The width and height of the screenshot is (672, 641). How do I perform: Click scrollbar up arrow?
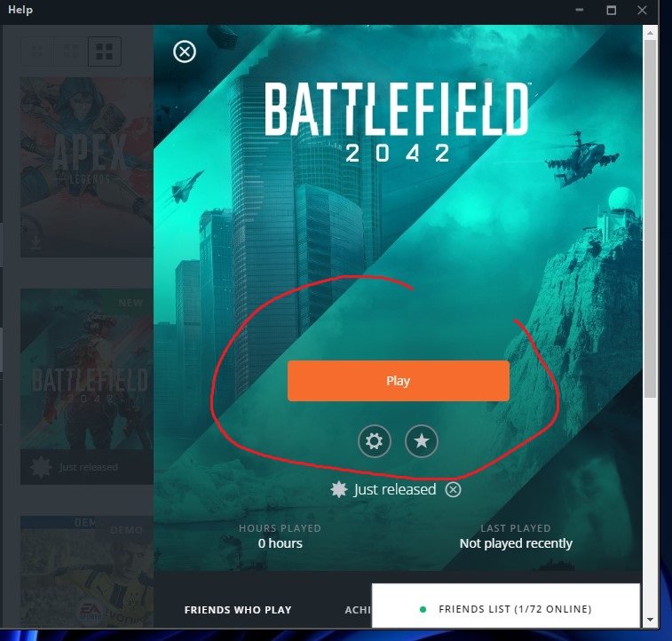[650, 33]
